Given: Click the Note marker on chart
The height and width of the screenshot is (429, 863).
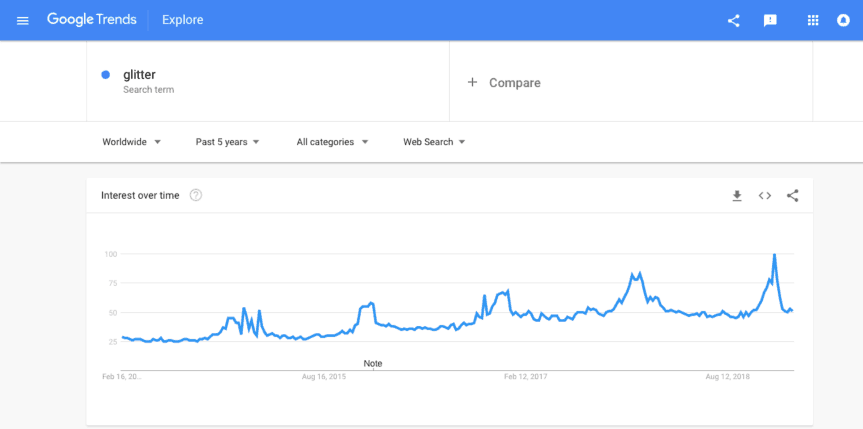Looking at the screenshot, I should click(372, 363).
